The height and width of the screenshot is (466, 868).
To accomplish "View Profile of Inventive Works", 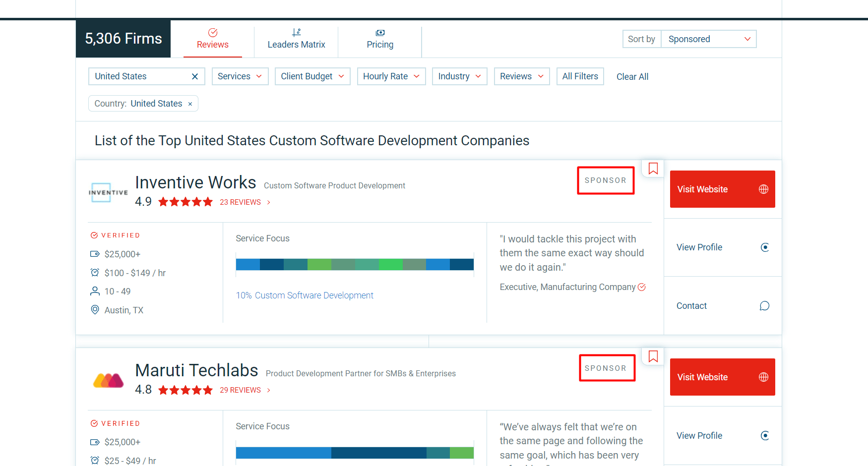I will pyautogui.click(x=723, y=247).
